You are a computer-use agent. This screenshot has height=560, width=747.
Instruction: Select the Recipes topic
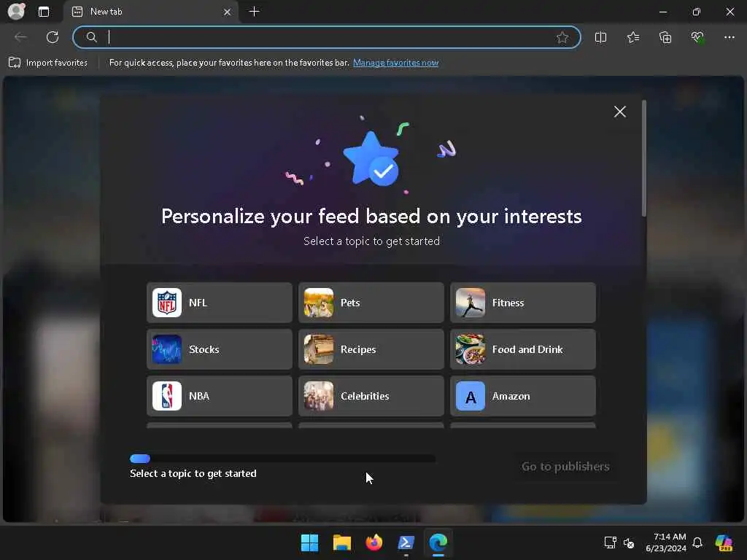tap(371, 349)
